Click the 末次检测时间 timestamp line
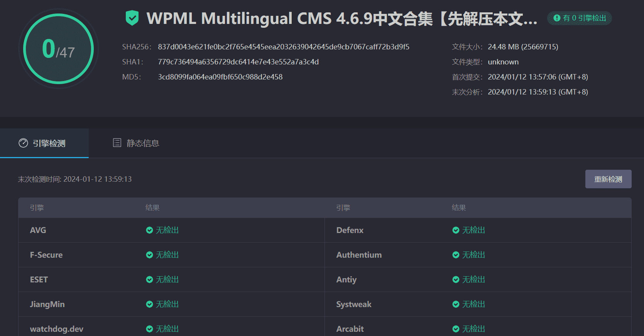The image size is (644, 336). point(75,179)
